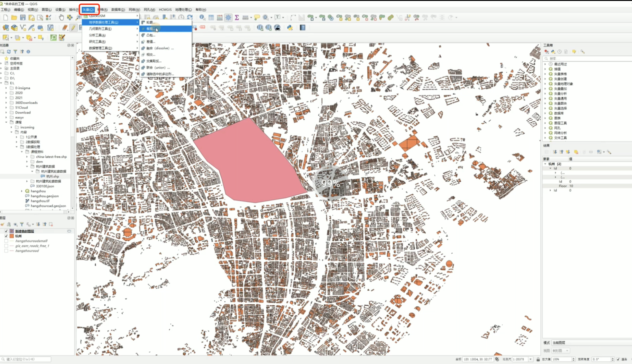Click the Open Project folder icon
Viewport: 632px width, 364px height.
click(14, 17)
